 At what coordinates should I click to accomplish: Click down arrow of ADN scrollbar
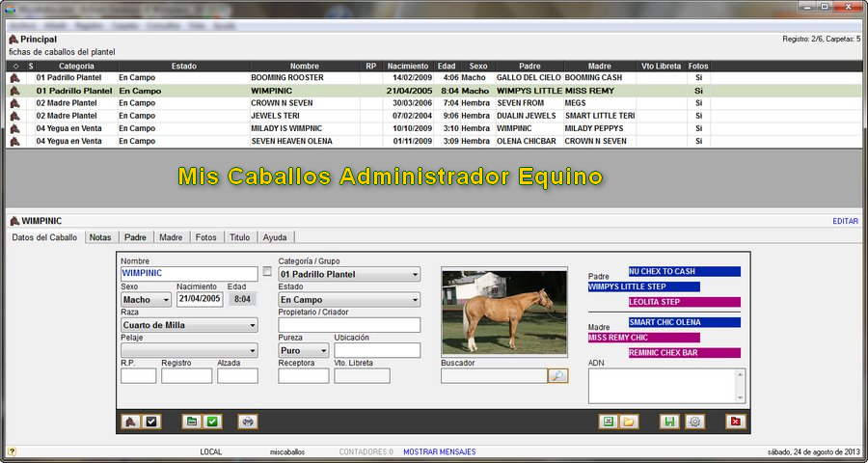[741, 398]
